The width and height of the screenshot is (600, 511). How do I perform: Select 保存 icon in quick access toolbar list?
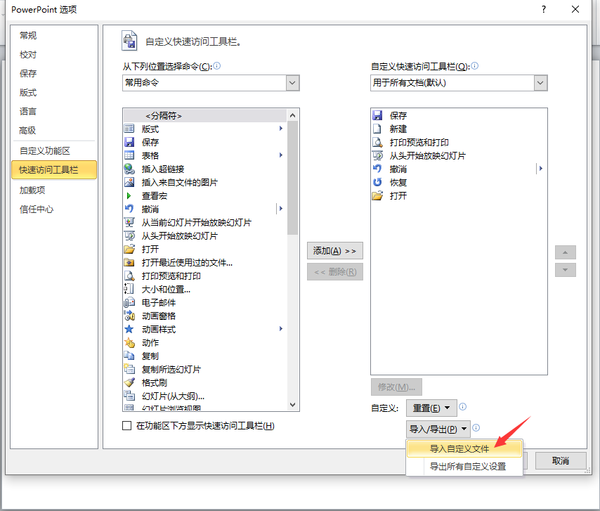coord(377,115)
